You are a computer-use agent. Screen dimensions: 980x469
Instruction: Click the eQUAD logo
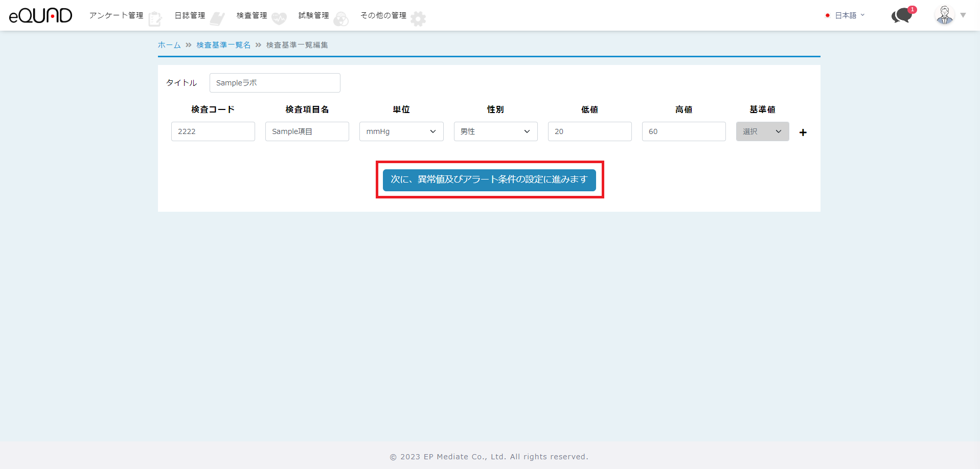(40, 15)
